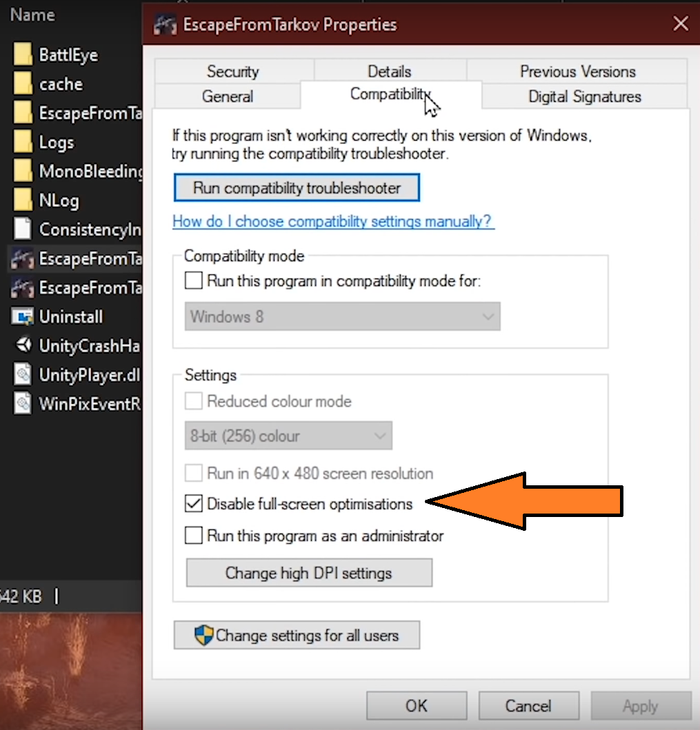Enable Run this program in compatibility mode
700x730 pixels.
click(194, 281)
